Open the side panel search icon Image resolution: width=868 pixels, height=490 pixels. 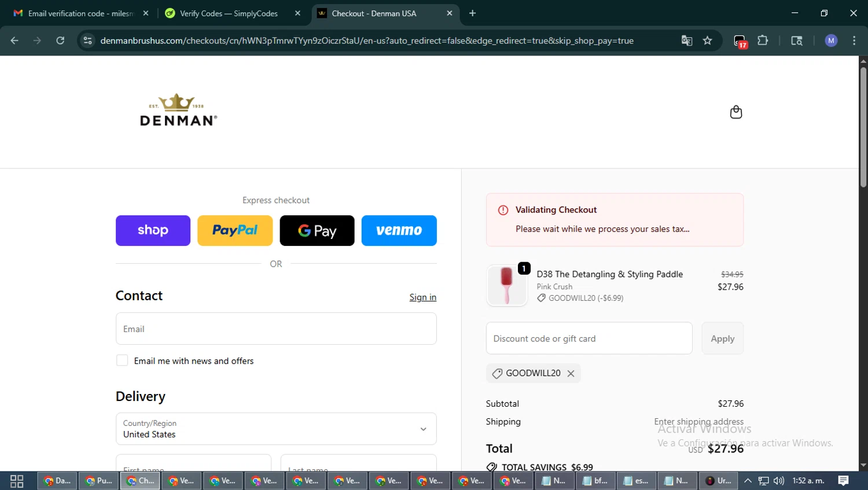pyautogui.click(x=797, y=40)
